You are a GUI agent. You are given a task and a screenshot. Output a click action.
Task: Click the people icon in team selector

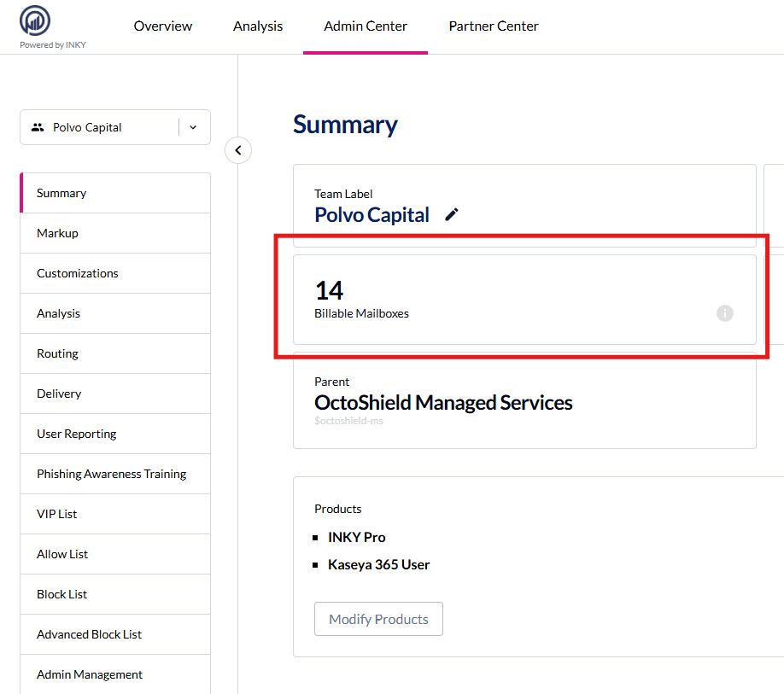pos(38,127)
